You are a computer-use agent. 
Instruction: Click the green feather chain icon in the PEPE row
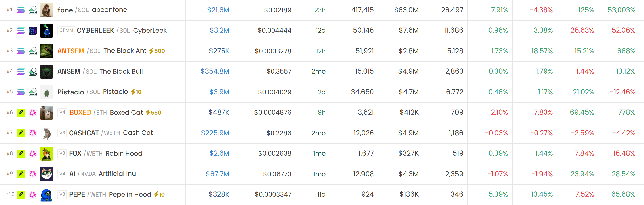point(21,195)
